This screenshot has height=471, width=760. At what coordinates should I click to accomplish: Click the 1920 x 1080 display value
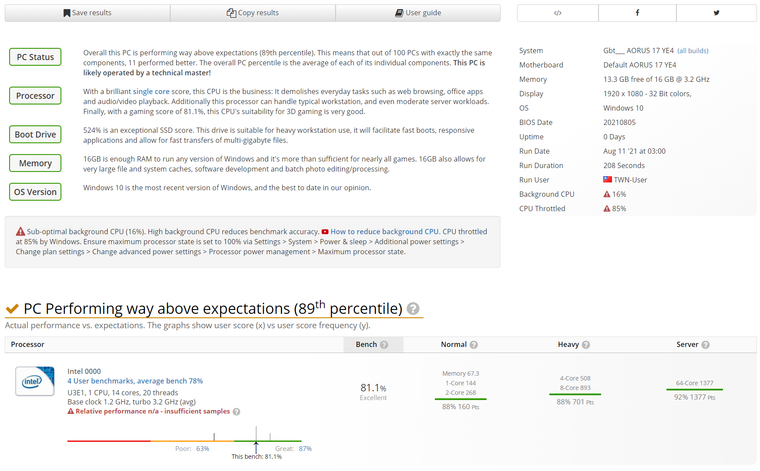coord(647,94)
